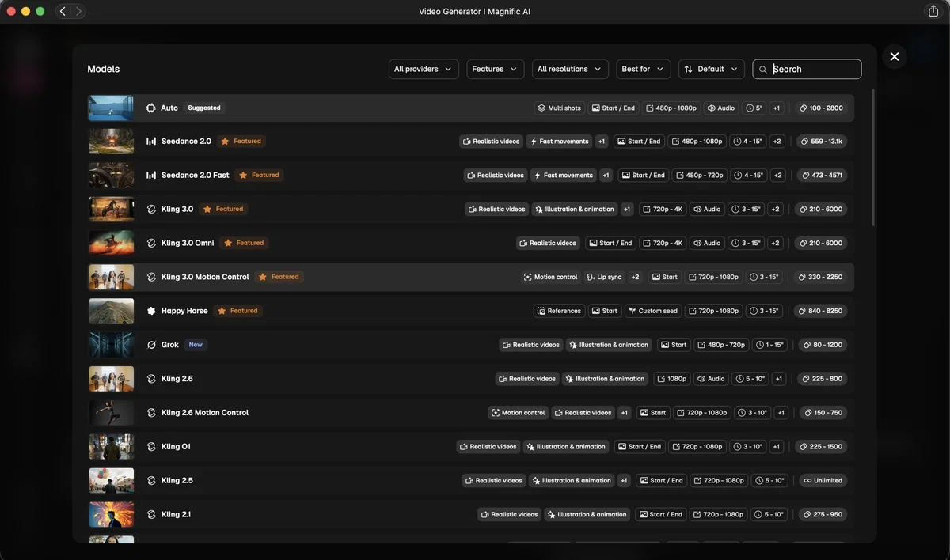The height and width of the screenshot is (560, 950).
Task: Expand the Best for filter
Action: point(643,69)
